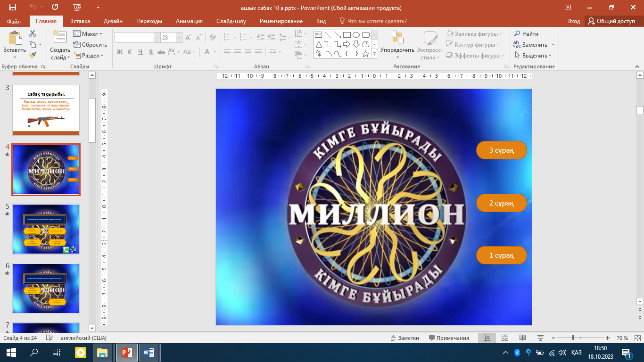Image resolution: width=644 pixels, height=362 pixels.
Task: Select the arrow line shape
Action: 337,34
